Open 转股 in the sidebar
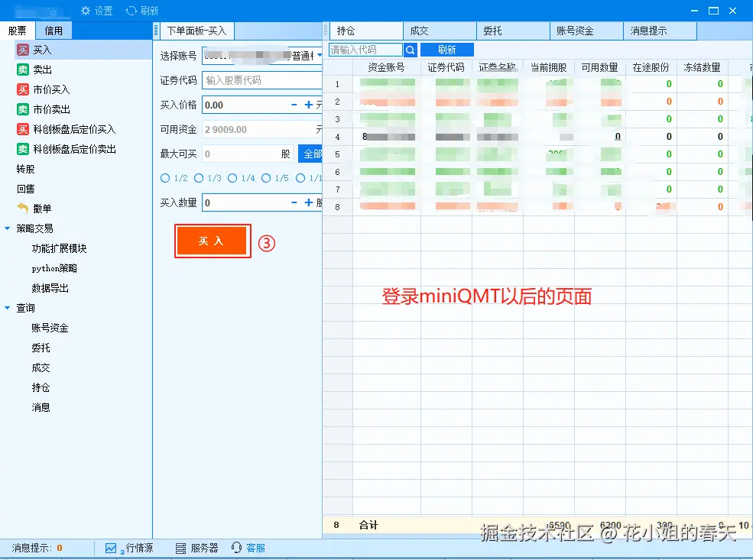753x560 pixels. coord(25,169)
